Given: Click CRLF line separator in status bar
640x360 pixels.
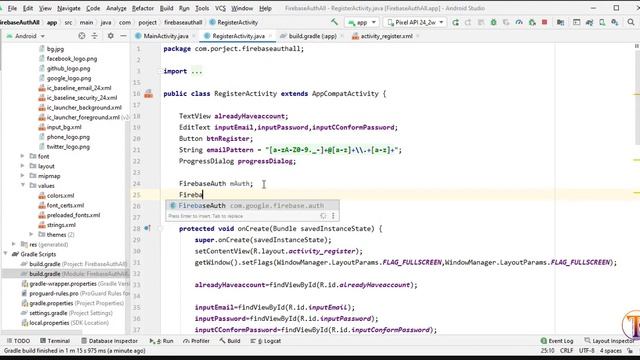Looking at the screenshot, I should click(567, 351).
